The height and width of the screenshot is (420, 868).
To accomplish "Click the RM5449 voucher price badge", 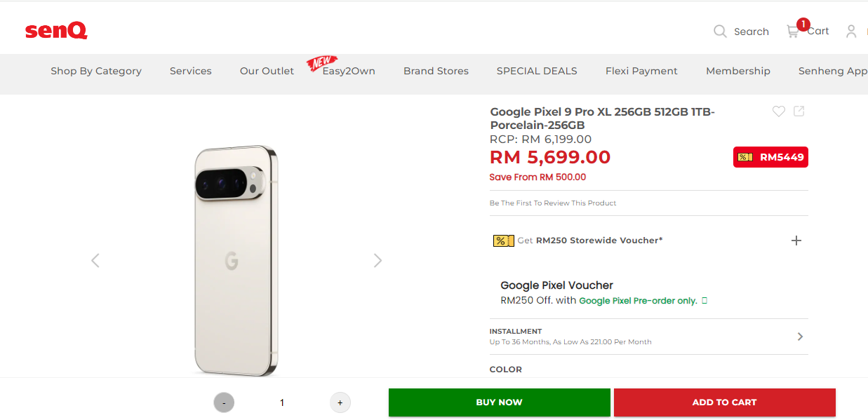I will [x=770, y=157].
